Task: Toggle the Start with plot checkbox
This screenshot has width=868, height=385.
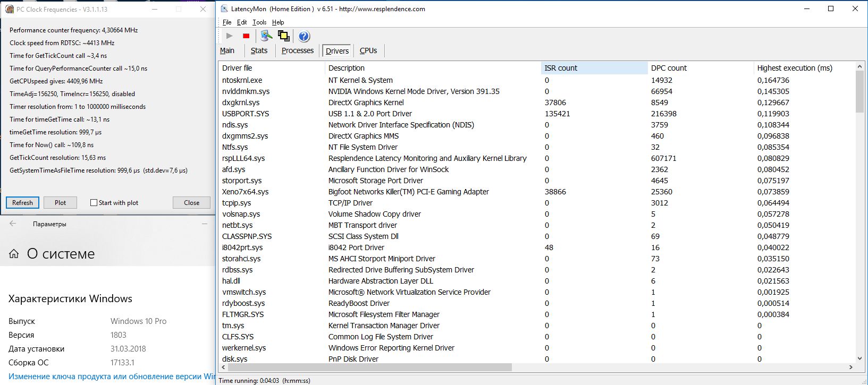Action: (94, 202)
